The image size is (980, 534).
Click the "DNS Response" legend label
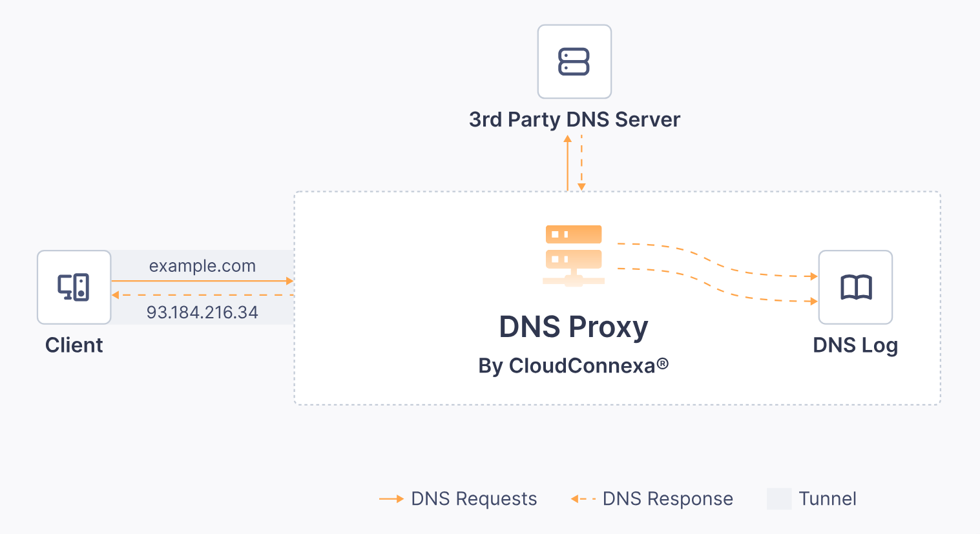[667, 499]
